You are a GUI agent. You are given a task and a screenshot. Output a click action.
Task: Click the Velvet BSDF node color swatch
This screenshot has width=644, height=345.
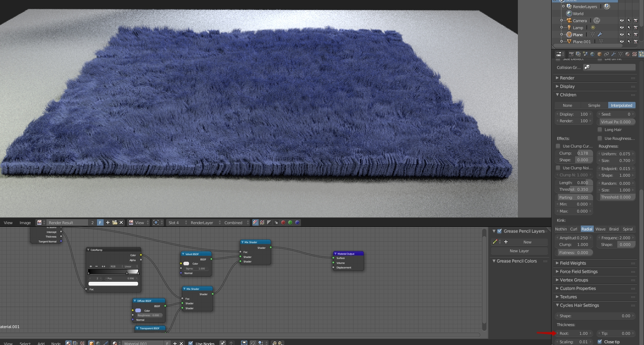(x=186, y=263)
